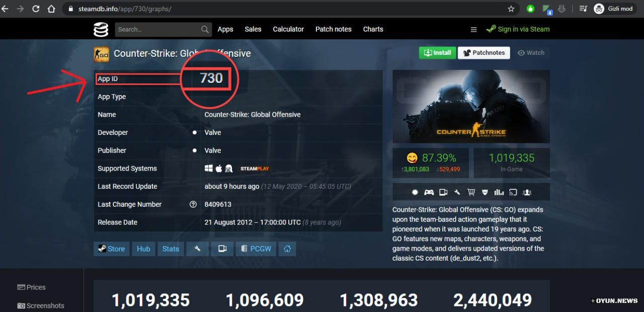Toggle the Watch button
The height and width of the screenshot is (312, 644).
click(x=531, y=53)
